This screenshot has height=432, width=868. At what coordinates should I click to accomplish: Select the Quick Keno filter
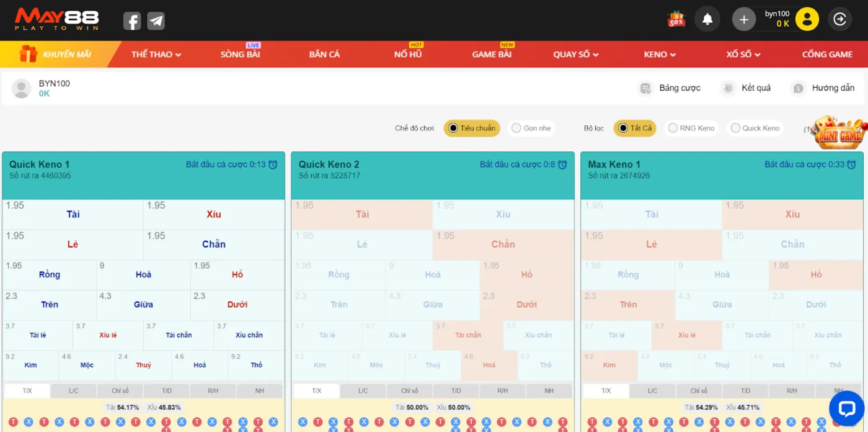coord(755,128)
